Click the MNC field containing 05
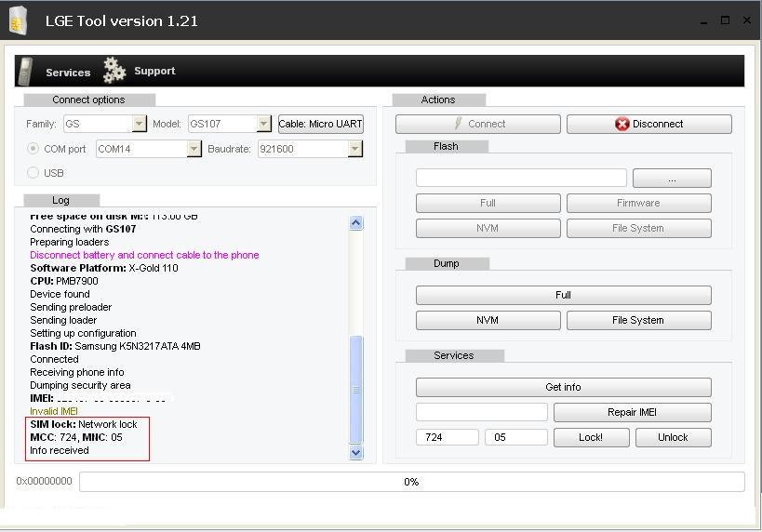This screenshot has width=762, height=532. [x=516, y=437]
